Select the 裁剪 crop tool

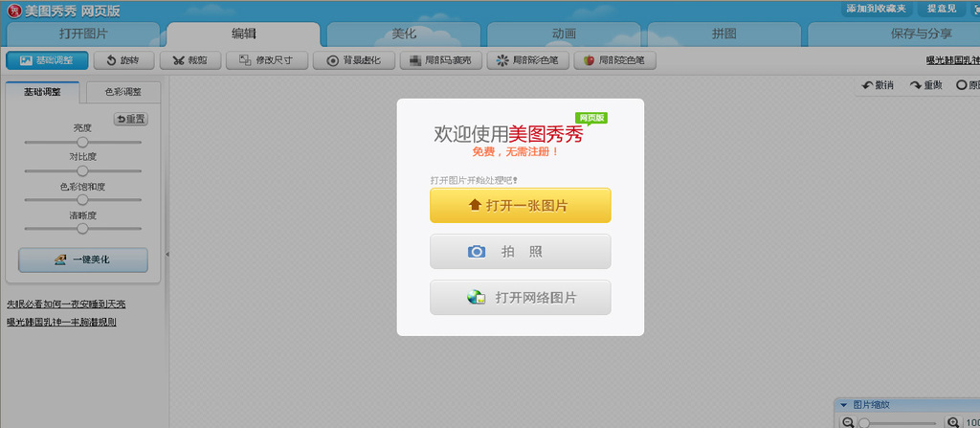(190, 60)
